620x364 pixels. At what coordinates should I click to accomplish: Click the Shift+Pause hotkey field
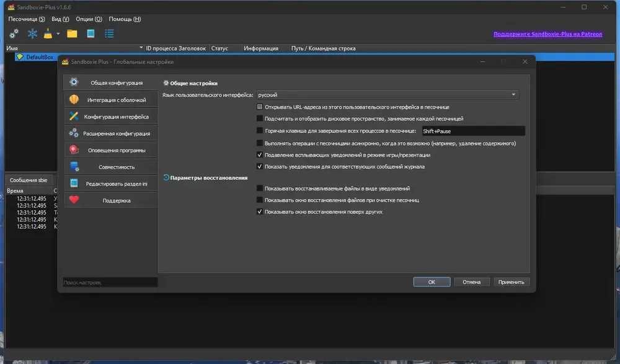(x=473, y=131)
